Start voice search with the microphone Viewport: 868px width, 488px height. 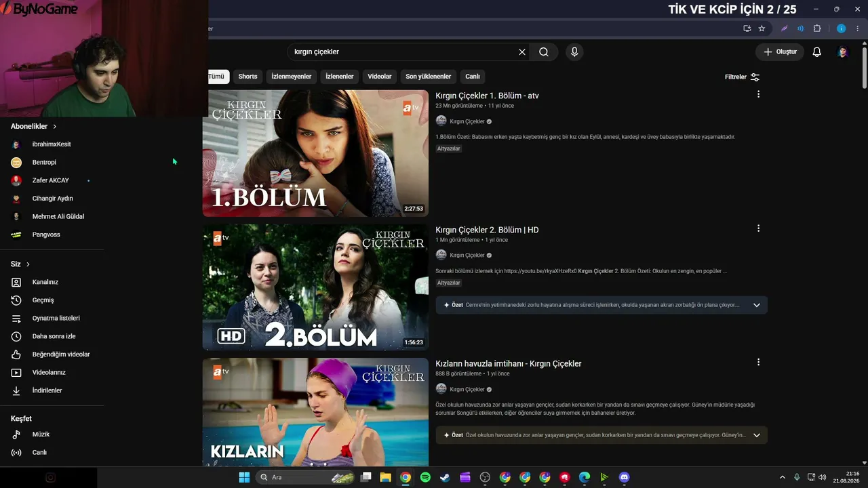click(x=574, y=52)
